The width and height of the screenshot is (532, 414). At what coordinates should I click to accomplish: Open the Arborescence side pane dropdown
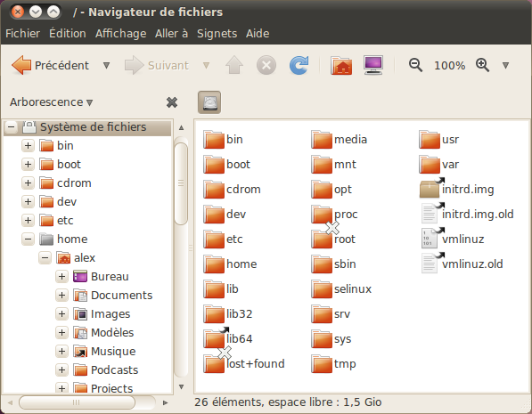point(51,102)
